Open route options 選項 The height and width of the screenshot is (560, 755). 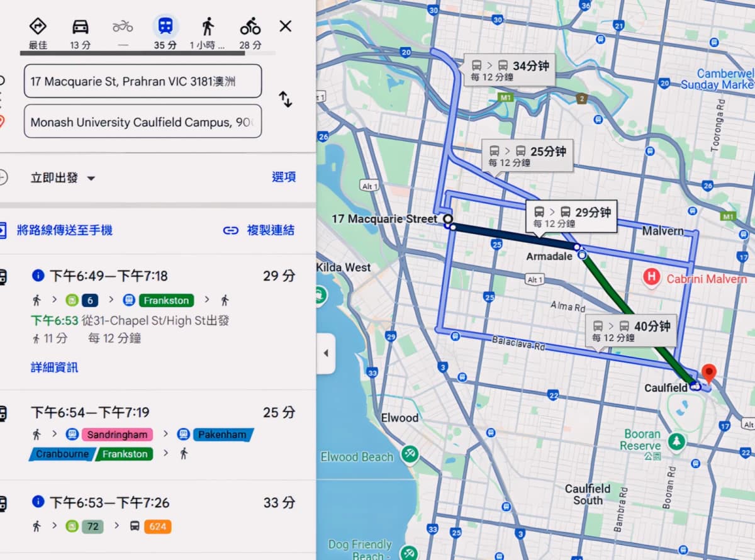284,177
